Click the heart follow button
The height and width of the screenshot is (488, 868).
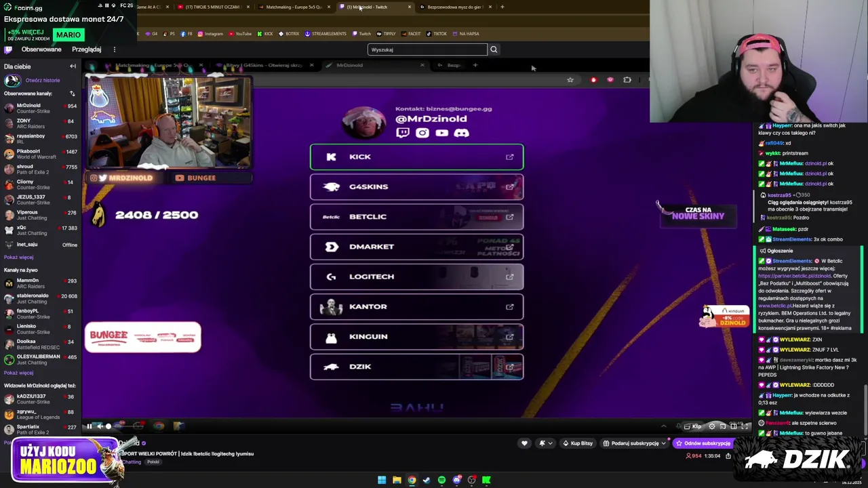[x=524, y=443]
